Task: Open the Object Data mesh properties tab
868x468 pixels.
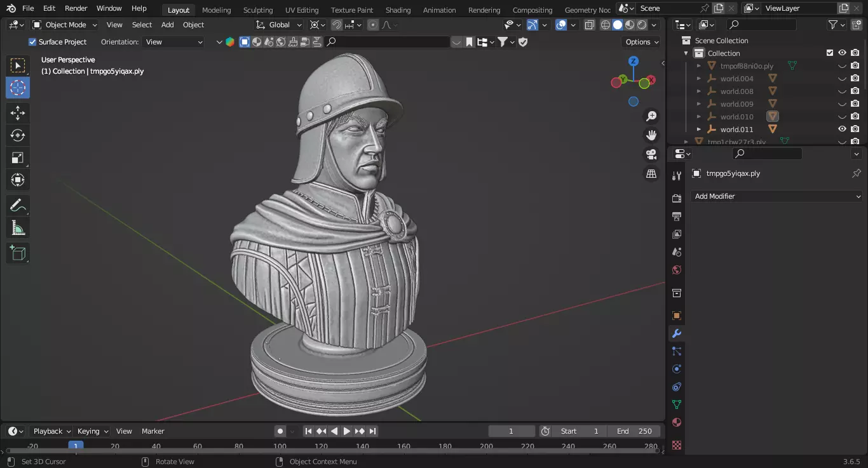Action: (x=677, y=404)
